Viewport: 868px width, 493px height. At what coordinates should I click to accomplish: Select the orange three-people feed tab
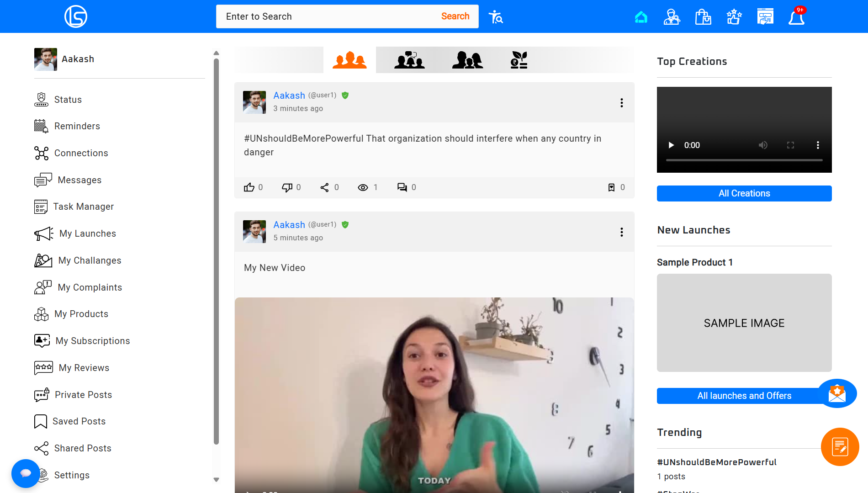349,60
